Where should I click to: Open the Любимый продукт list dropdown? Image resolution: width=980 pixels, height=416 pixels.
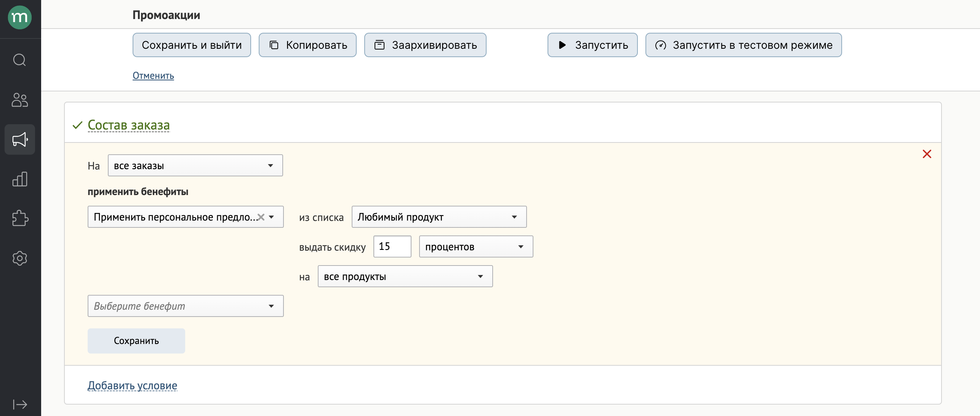click(x=439, y=217)
